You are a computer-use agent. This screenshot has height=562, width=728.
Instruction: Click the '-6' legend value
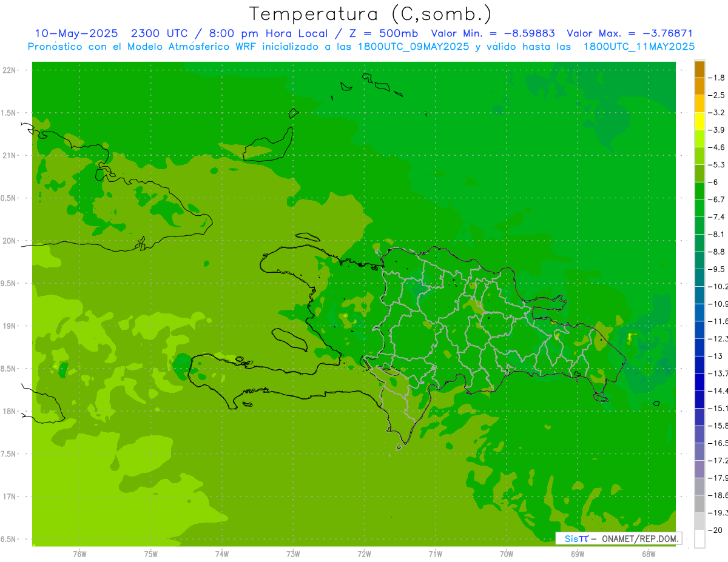(x=714, y=182)
